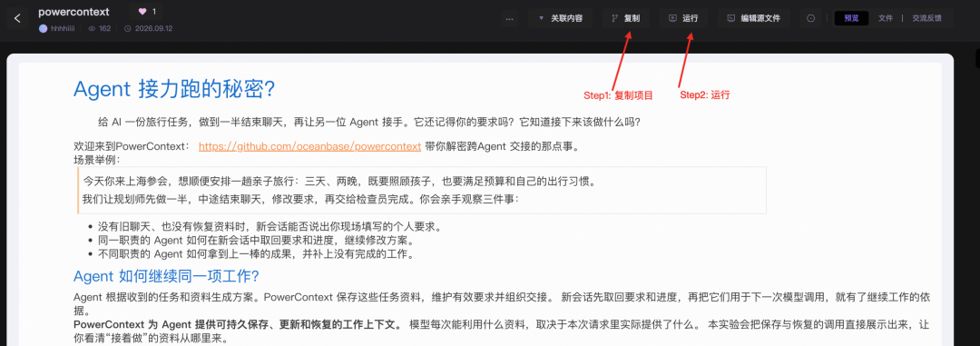Click the heading Agent 接力跑的秘密?
980x346 pixels.
(x=173, y=89)
